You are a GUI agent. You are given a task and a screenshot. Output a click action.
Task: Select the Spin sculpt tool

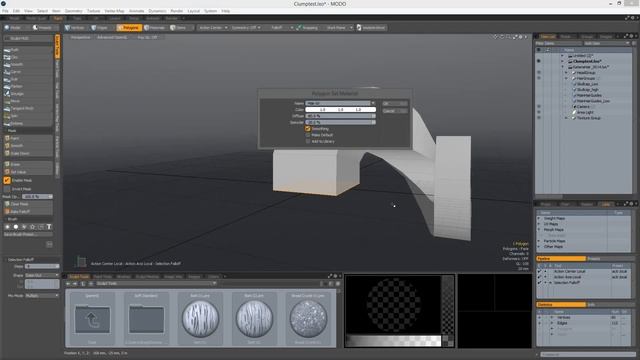pyautogui.click(x=28, y=116)
